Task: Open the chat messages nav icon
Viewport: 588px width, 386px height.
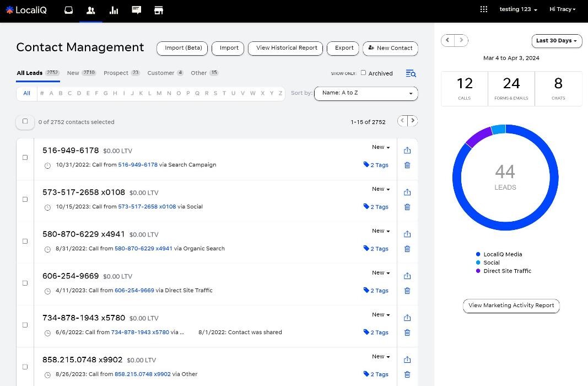Action: tap(137, 10)
